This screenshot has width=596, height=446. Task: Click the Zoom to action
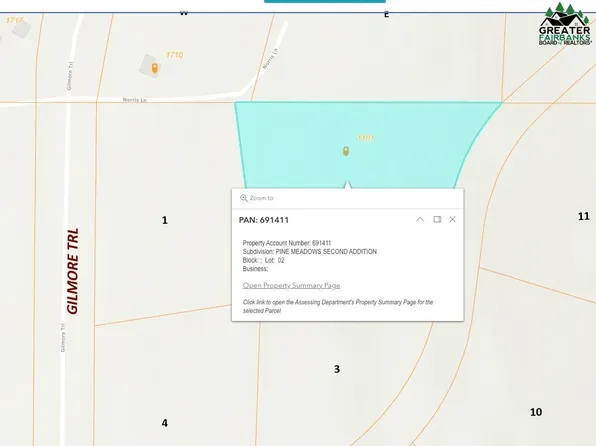tap(257, 198)
